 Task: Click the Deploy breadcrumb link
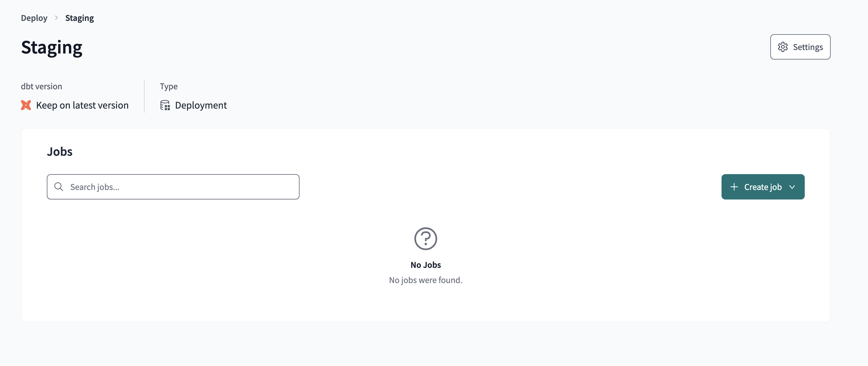click(34, 17)
